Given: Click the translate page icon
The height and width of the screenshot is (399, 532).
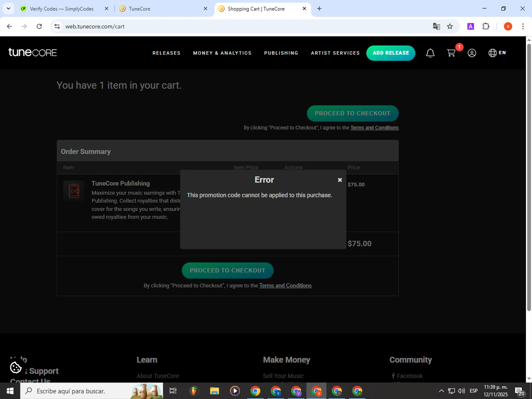Looking at the screenshot, I should 437,27.
